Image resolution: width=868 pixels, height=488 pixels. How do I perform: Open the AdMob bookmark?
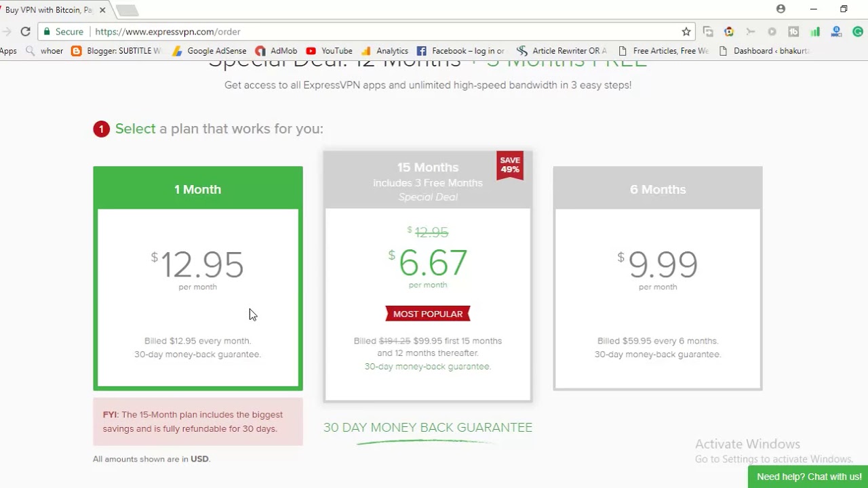click(x=277, y=51)
